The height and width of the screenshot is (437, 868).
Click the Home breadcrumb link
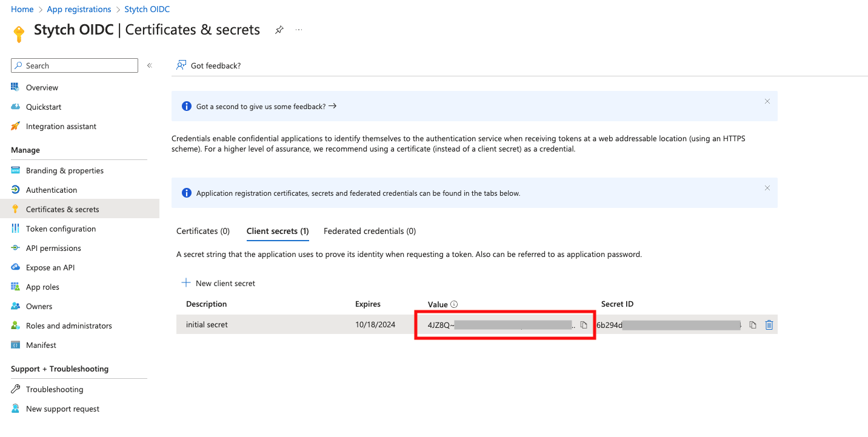click(22, 9)
